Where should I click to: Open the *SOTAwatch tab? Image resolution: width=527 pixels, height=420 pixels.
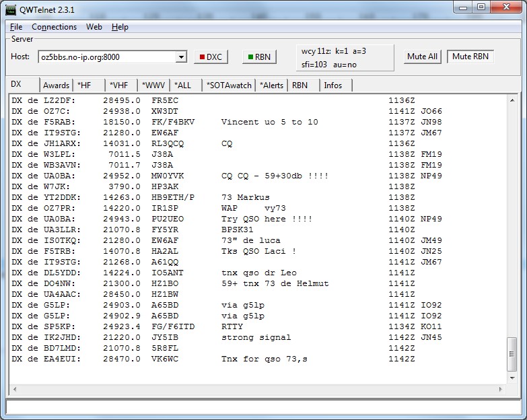(229, 85)
